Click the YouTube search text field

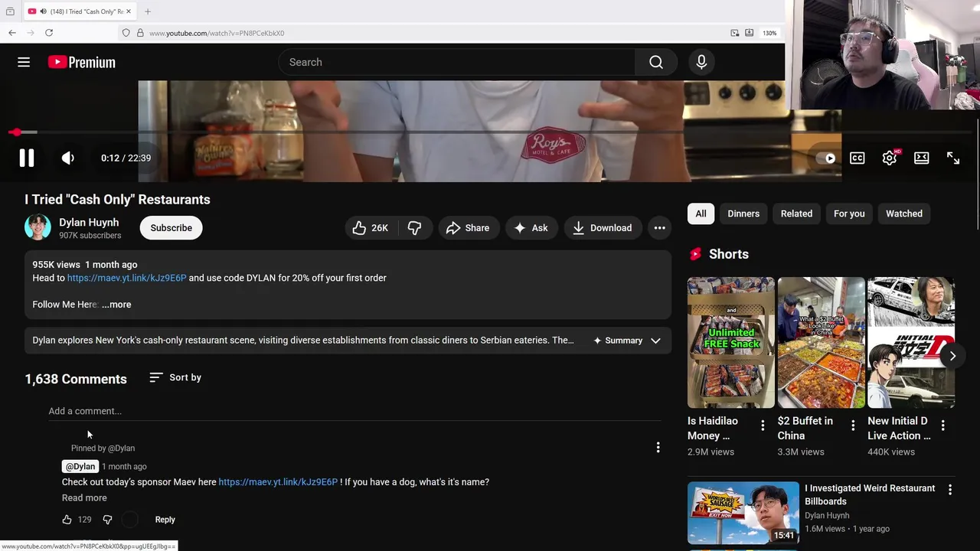tap(457, 62)
